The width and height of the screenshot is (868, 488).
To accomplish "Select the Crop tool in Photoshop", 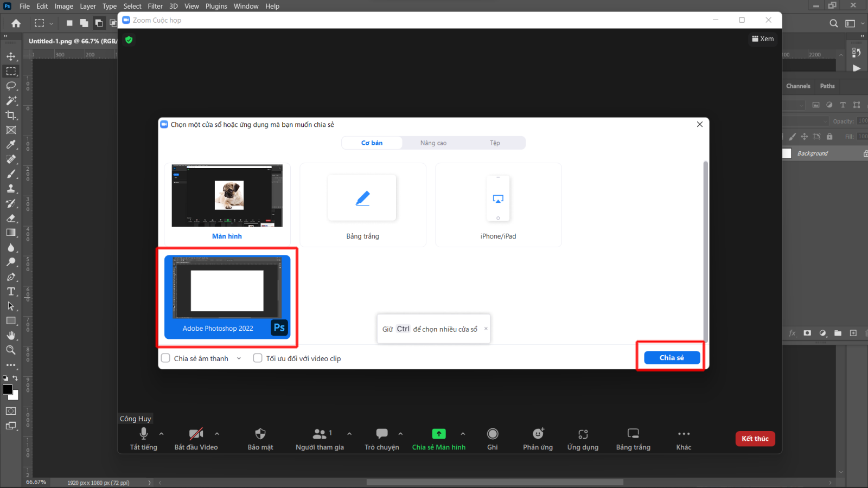I will 10,115.
